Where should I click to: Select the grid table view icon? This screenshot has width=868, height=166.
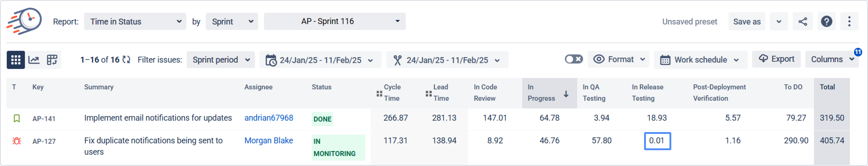15,60
